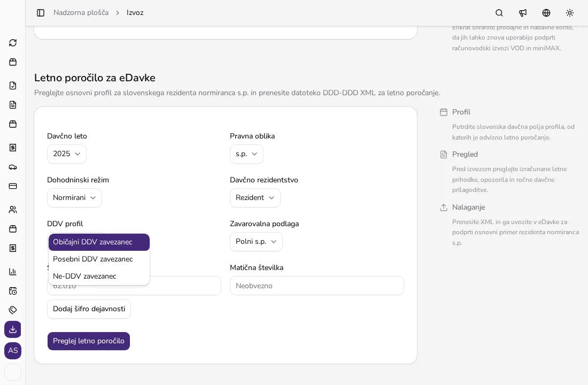Click the Izvoz breadcrumb
Viewport: 588px width, 385px height.
(135, 13)
